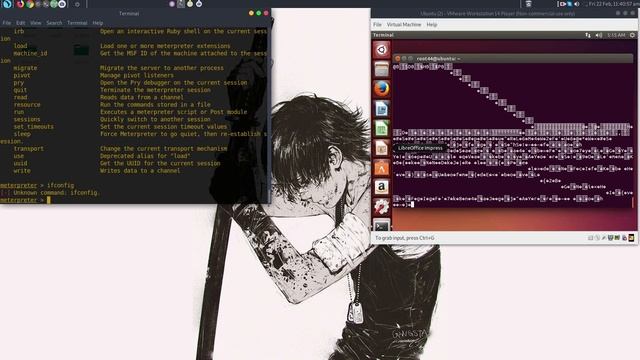The height and width of the screenshot is (360, 640).
Task: Click the trash icon in the top panel
Action: (528, 4)
